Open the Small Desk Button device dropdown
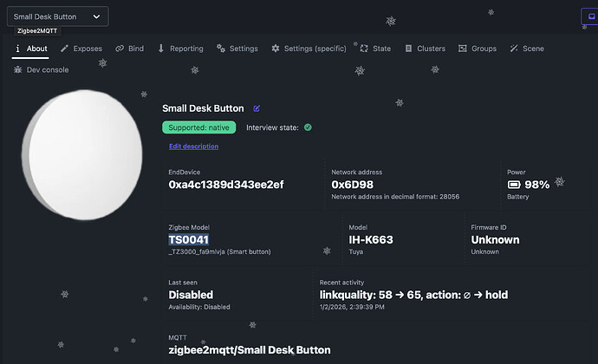Screen dimensions: 598x364 57,16
